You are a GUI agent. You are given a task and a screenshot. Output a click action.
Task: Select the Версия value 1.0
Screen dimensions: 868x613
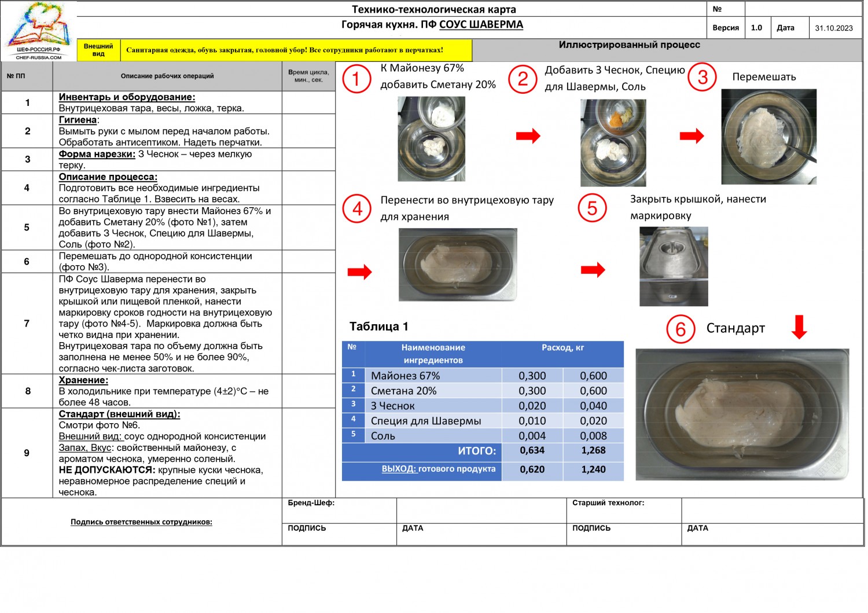(757, 28)
